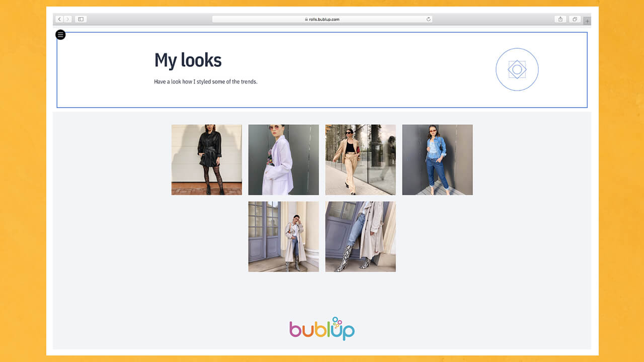
Task: Click the browser forward arrow
Action: [68, 19]
